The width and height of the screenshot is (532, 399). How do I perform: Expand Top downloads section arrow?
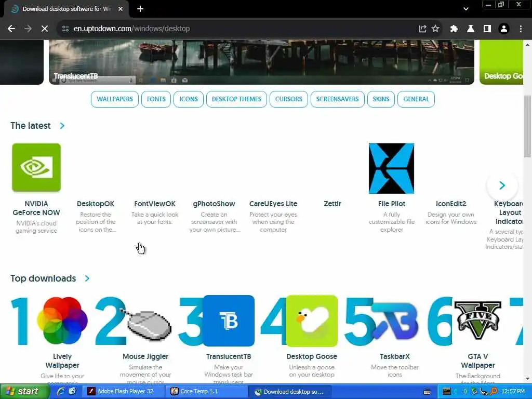point(87,278)
